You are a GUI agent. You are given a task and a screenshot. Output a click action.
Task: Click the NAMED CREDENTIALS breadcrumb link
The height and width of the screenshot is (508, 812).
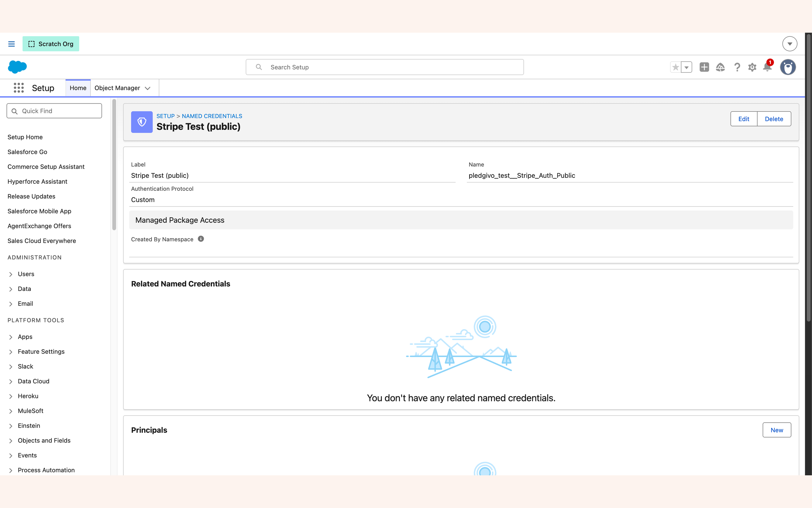click(212, 116)
